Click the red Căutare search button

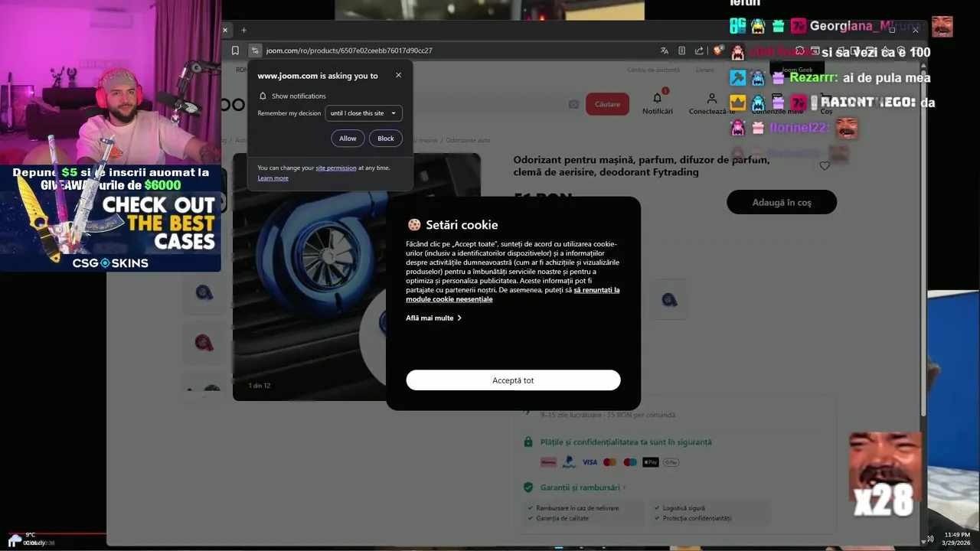tap(608, 104)
